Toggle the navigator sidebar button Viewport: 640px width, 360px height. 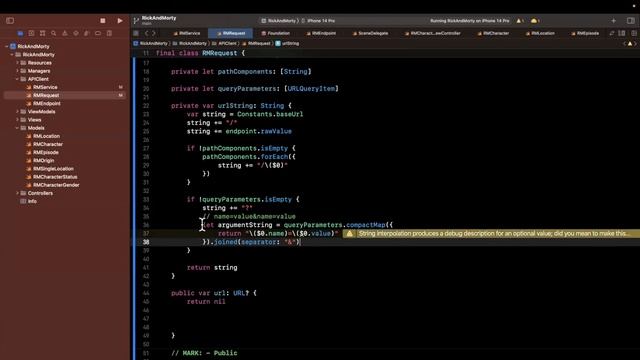10,20
